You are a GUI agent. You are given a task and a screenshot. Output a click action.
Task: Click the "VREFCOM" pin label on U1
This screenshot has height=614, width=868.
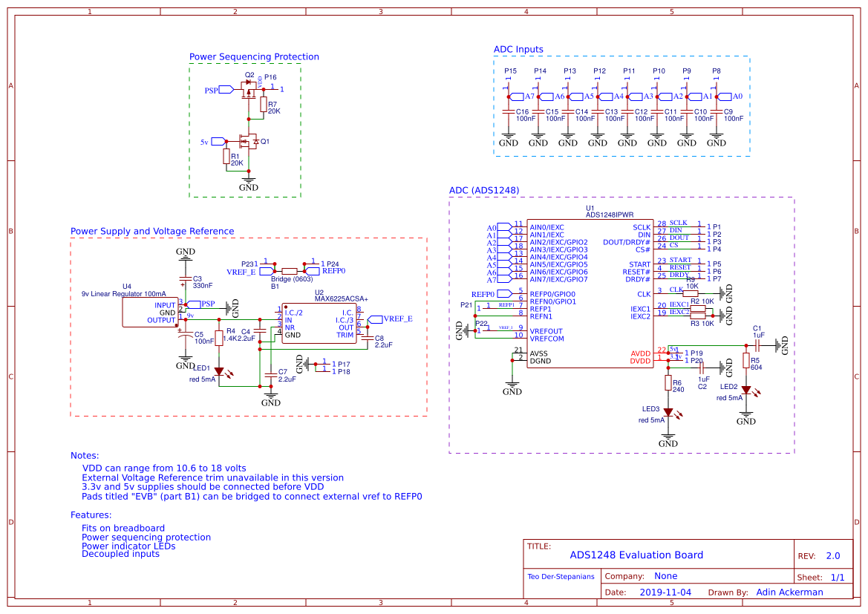pyautogui.click(x=547, y=339)
